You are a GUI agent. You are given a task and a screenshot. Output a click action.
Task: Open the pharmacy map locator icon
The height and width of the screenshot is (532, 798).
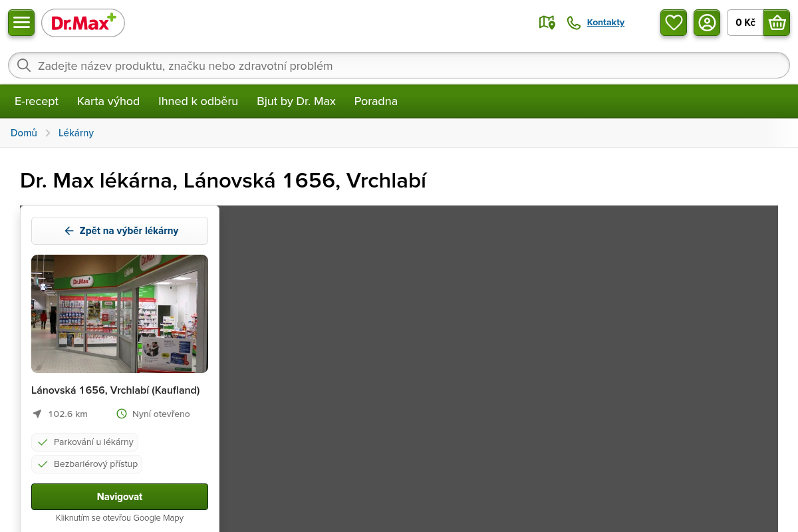click(x=547, y=23)
